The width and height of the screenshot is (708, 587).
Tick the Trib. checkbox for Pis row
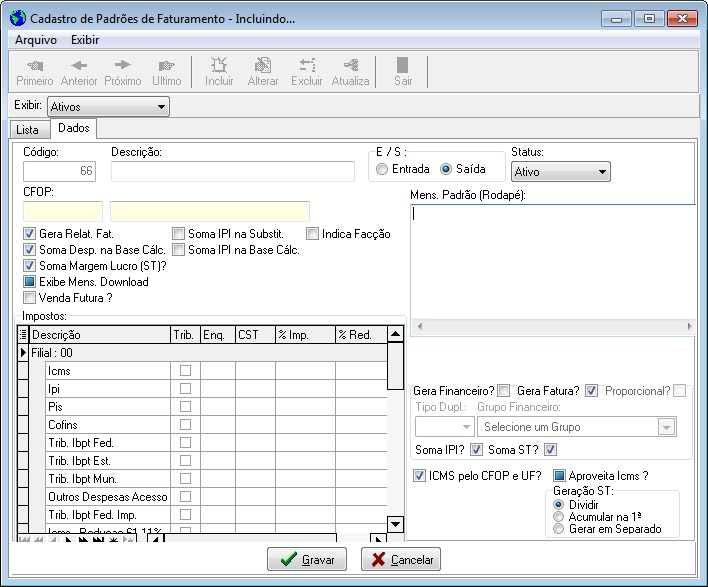tap(185, 407)
